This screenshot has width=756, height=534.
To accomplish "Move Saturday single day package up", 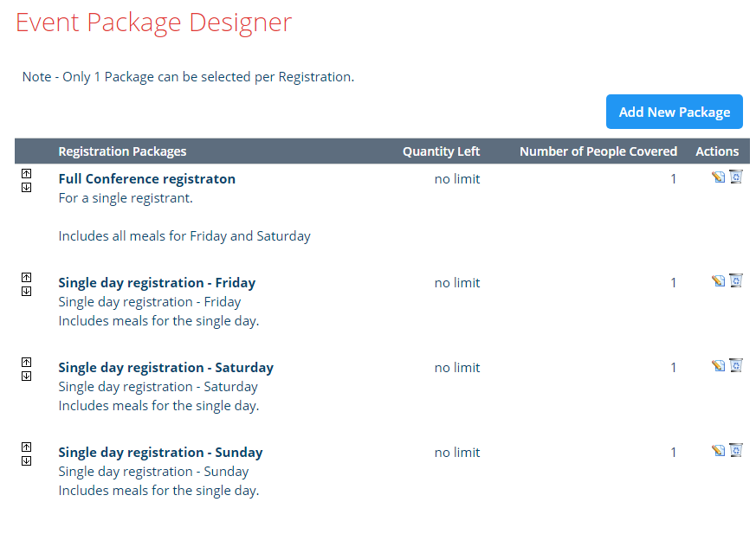I will tap(26, 363).
